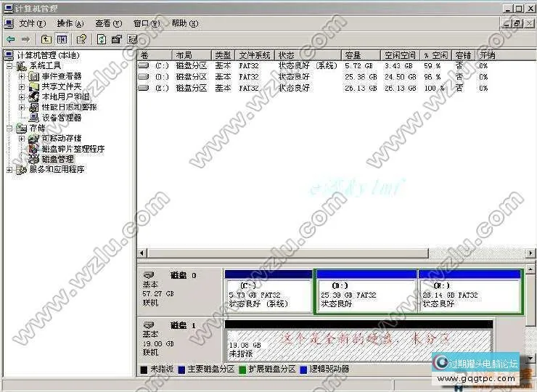Viewport: 537px width, 392px height.
Task: Click the Up one level toolbar icon
Action: [x=46, y=39]
